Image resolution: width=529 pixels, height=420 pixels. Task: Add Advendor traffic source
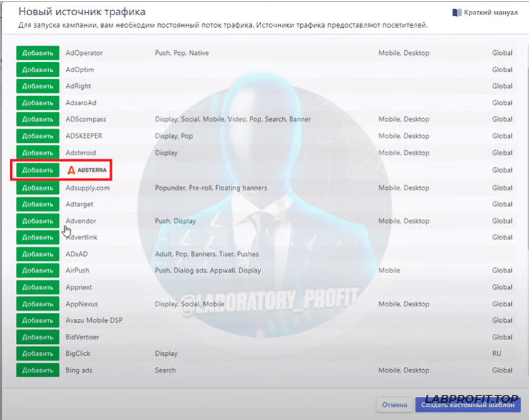click(38, 221)
